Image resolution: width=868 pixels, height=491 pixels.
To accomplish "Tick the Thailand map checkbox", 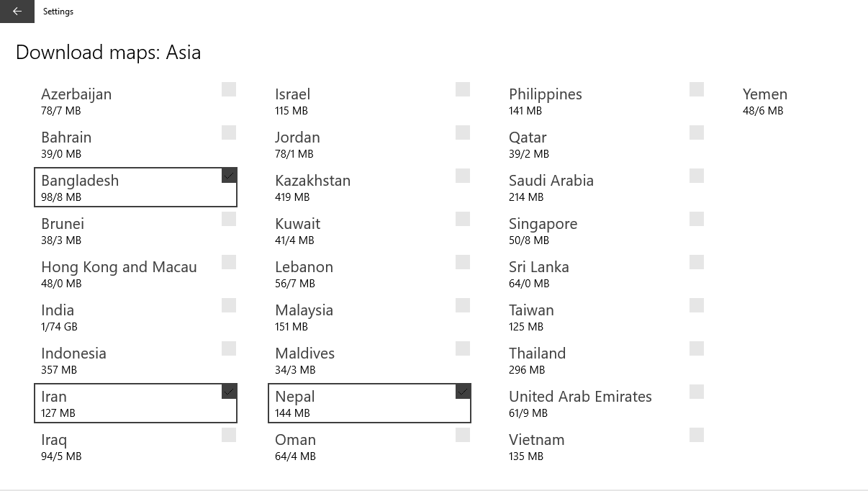I will coord(697,348).
